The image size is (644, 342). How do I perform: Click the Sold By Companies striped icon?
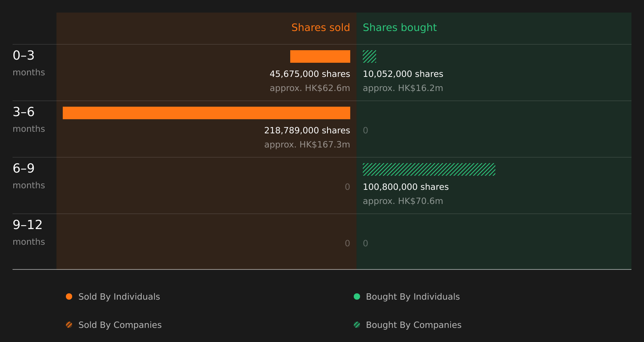69,325
